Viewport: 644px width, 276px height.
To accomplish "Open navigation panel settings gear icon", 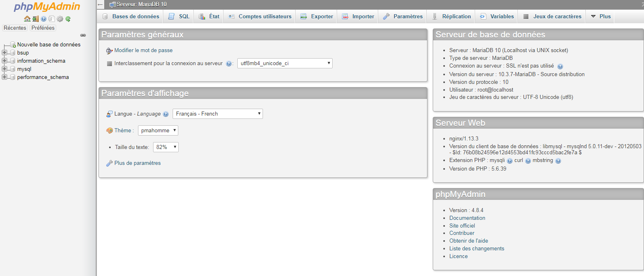I will pos(60,19).
